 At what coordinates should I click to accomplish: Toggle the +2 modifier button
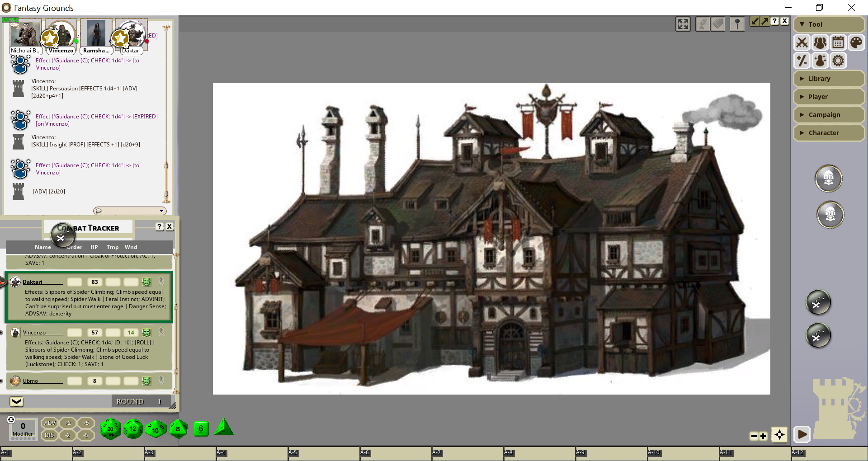click(68, 423)
